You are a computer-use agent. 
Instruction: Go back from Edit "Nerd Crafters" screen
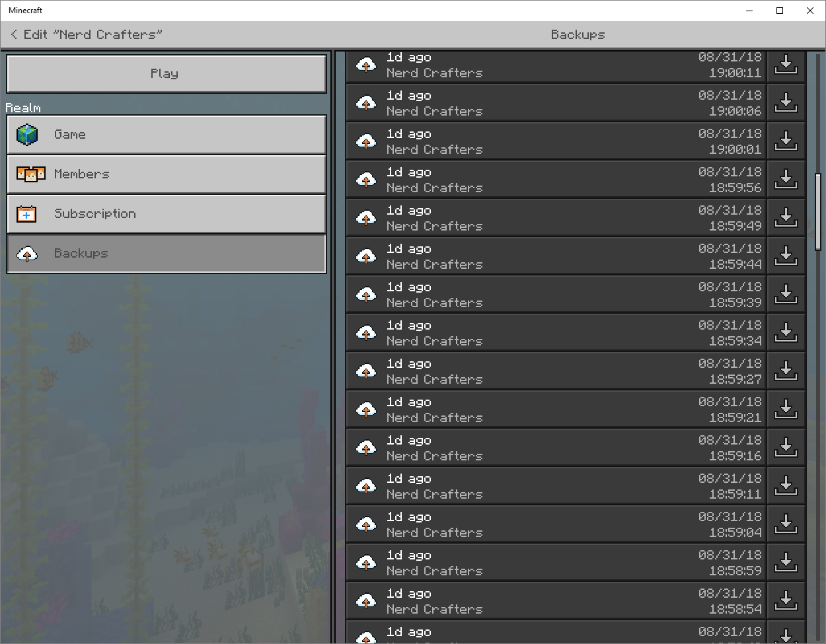pyautogui.click(x=14, y=34)
